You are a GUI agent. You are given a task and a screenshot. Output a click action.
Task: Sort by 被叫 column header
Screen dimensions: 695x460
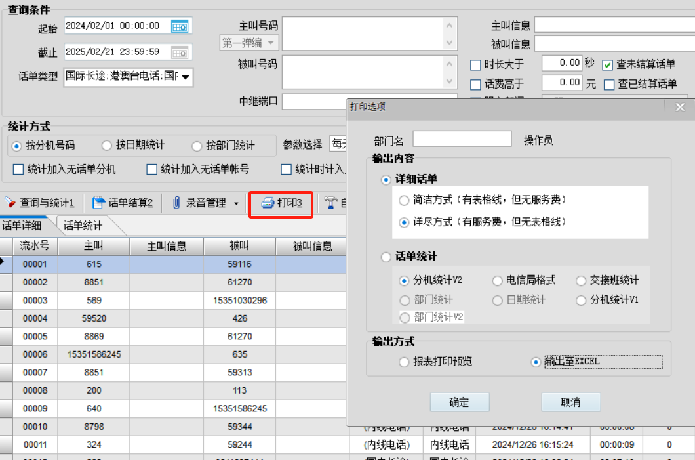[239, 246]
